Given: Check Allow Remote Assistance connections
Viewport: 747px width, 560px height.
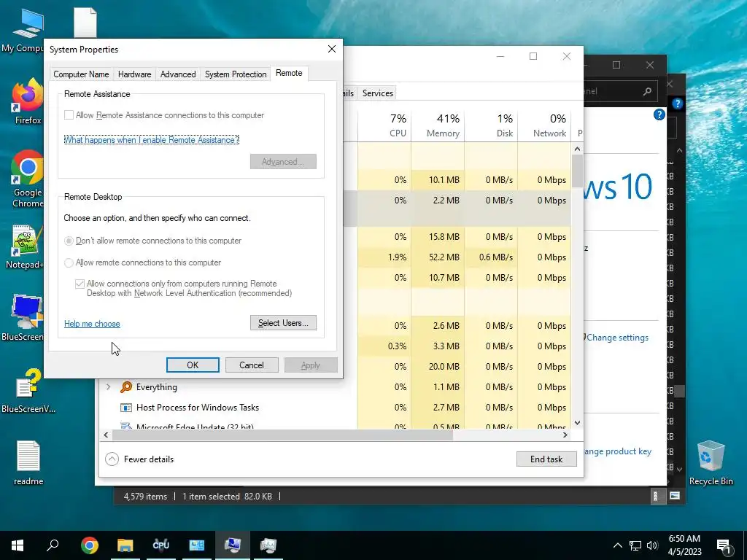Looking at the screenshot, I should (69, 114).
